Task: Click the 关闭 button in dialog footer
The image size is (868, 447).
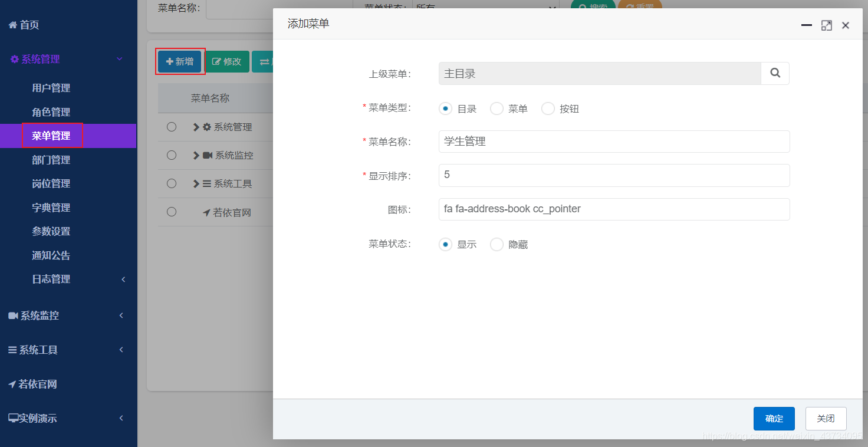Action: [826, 419]
